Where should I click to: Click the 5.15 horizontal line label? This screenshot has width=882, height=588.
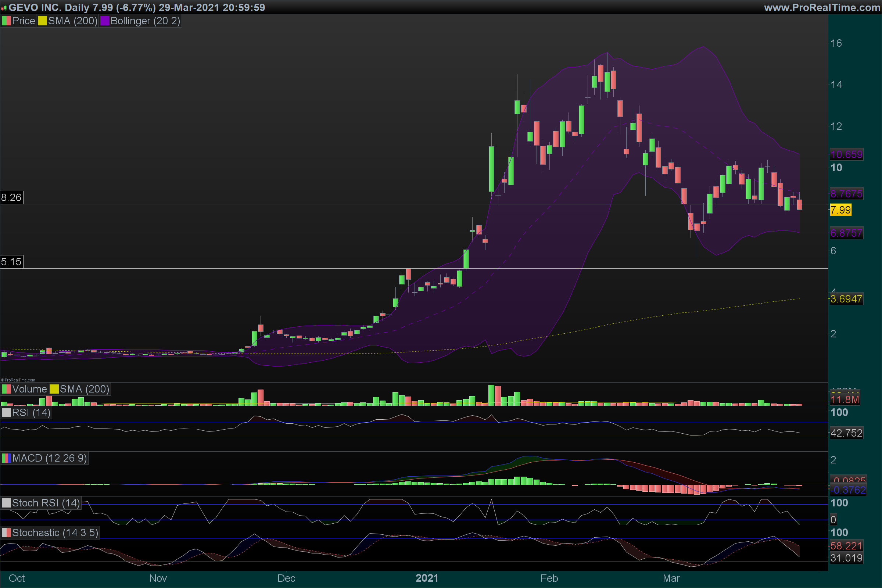(x=11, y=262)
